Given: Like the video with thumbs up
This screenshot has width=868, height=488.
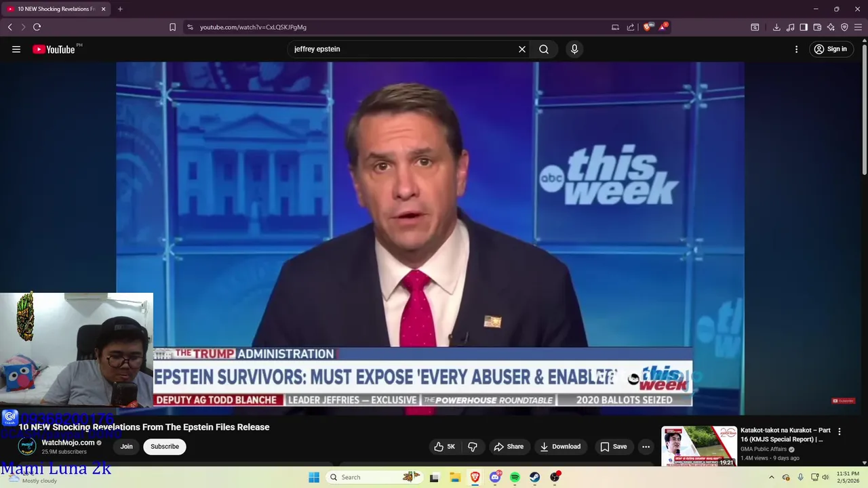Looking at the screenshot, I should pos(444,447).
